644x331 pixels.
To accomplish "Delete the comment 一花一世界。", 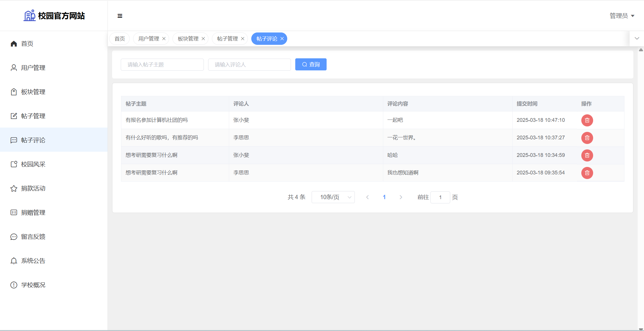I will click(x=587, y=138).
